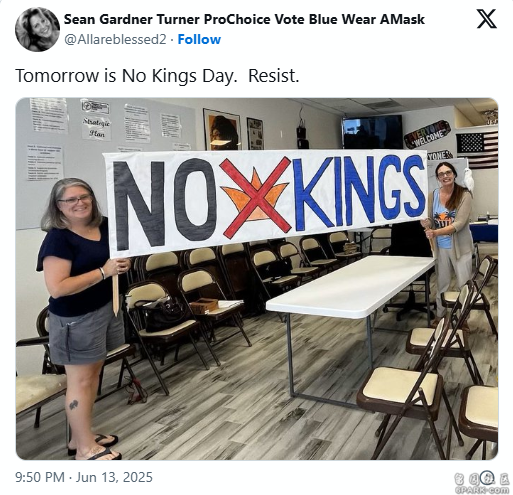The height and width of the screenshot is (495, 513).
Task: Click the spark.com watermark logo
Action: [x=481, y=482]
